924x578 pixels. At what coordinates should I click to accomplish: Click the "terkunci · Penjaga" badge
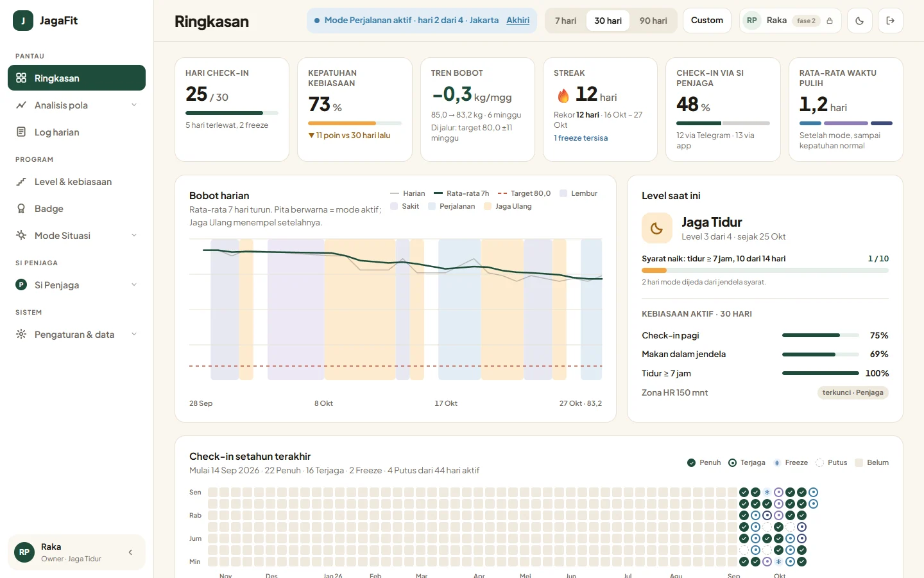(853, 392)
